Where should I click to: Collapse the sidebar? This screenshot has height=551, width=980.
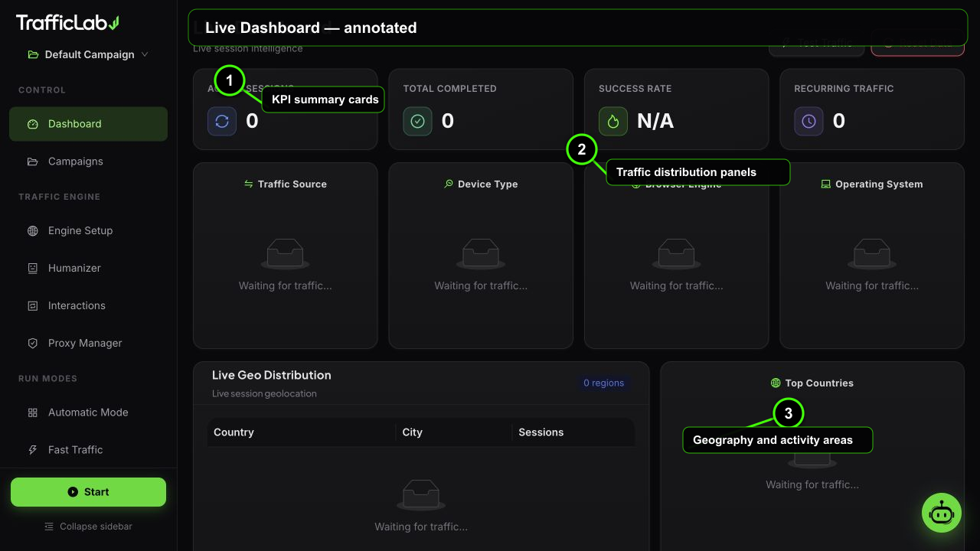(88, 527)
